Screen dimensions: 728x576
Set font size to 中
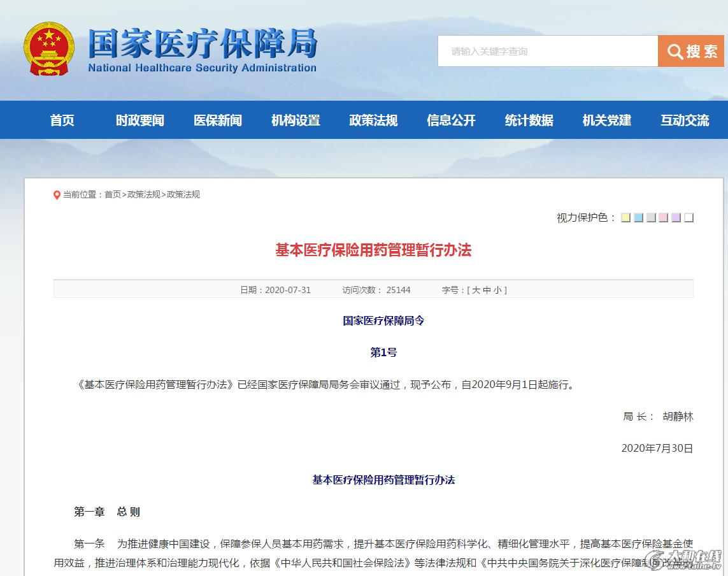pyautogui.click(x=487, y=290)
